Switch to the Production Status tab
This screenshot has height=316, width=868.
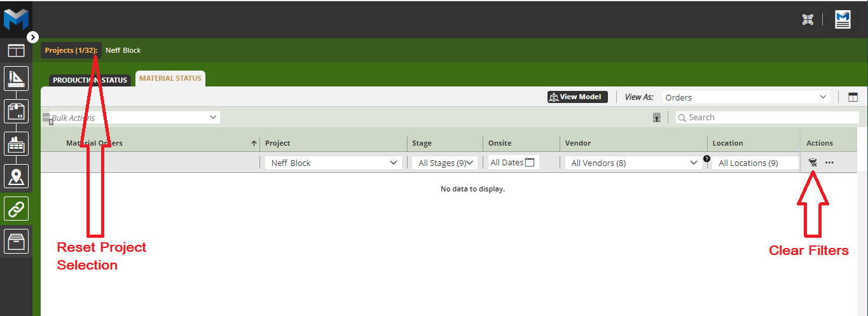[x=90, y=80]
